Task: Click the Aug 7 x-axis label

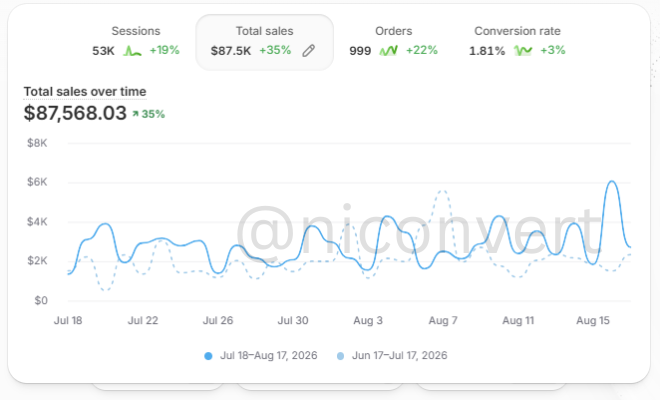Action: pos(443,320)
